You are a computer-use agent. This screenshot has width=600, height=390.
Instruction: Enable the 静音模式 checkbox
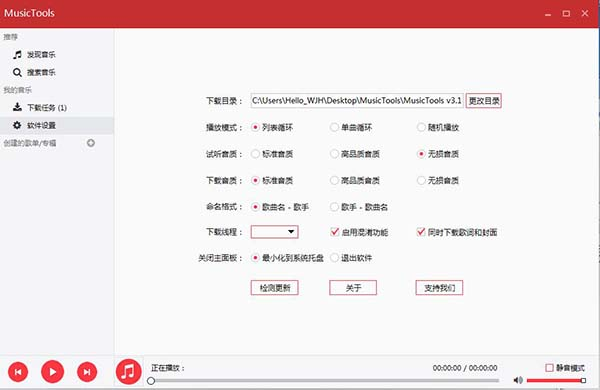(549, 368)
